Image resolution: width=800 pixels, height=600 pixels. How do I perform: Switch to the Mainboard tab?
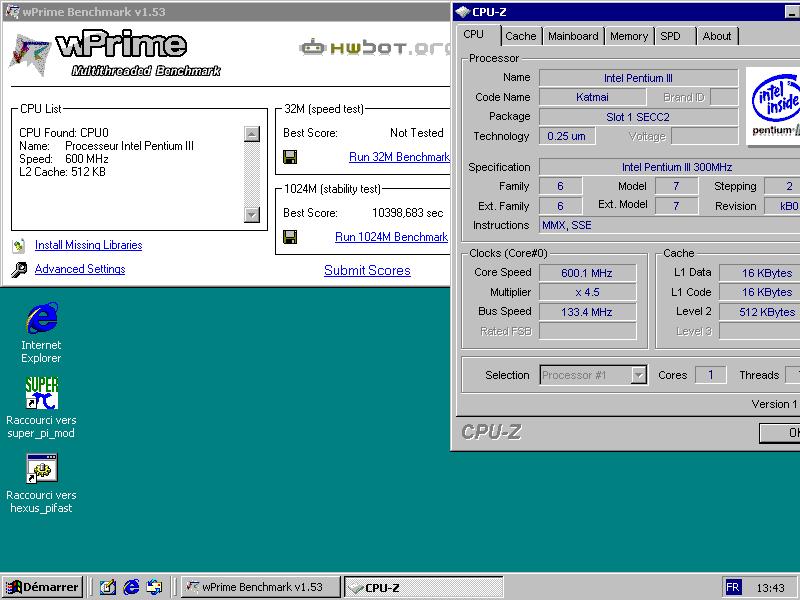573,36
